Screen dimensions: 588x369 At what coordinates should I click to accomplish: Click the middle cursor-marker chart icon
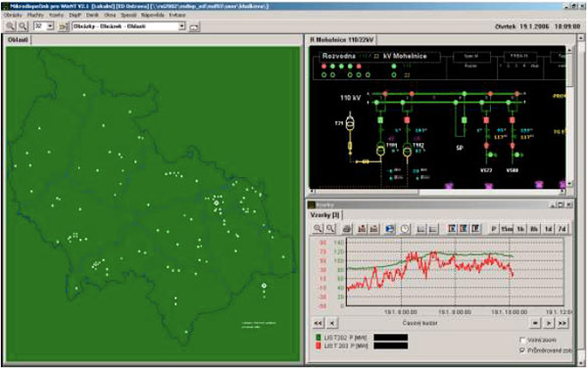pyautogui.click(x=464, y=228)
